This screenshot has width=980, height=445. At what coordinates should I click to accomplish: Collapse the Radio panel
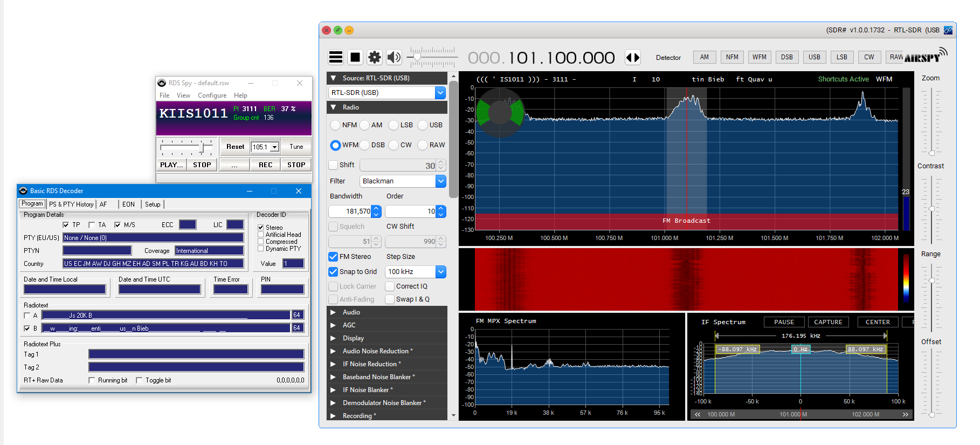point(333,107)
